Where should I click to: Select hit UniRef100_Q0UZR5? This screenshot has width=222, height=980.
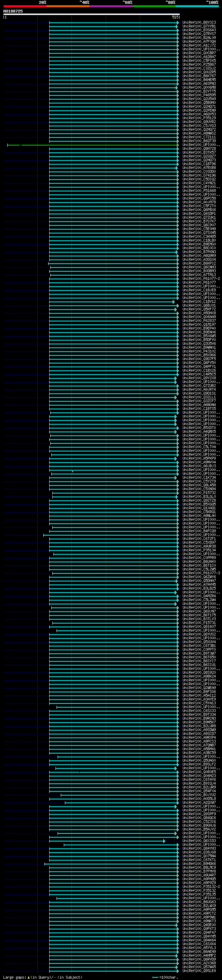point(199,72)
